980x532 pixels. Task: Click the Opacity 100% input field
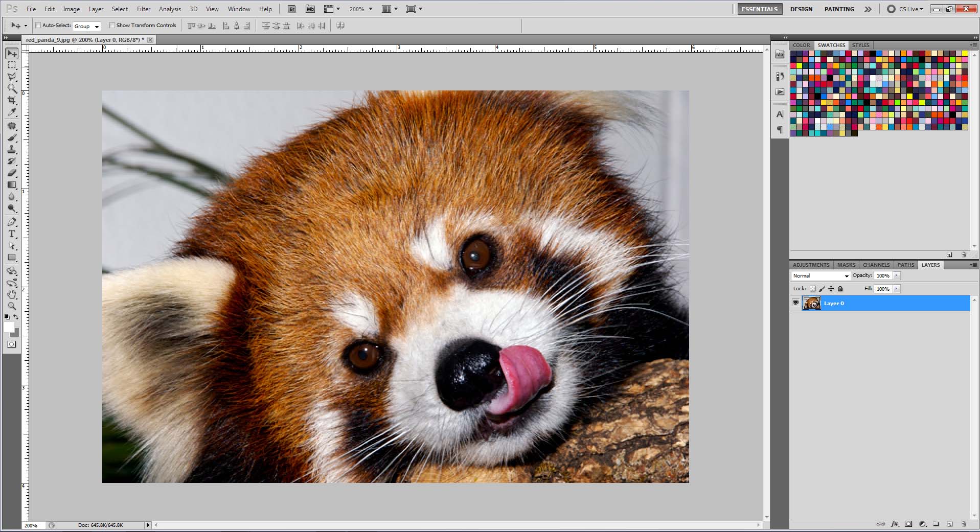point(883,275)
